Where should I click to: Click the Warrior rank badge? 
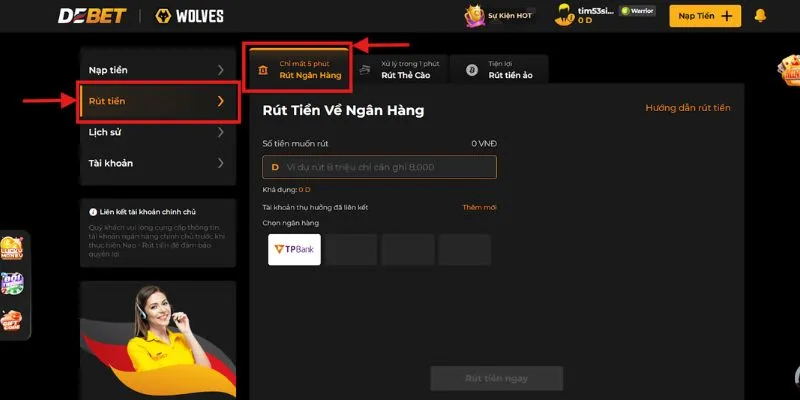[637, 11]
